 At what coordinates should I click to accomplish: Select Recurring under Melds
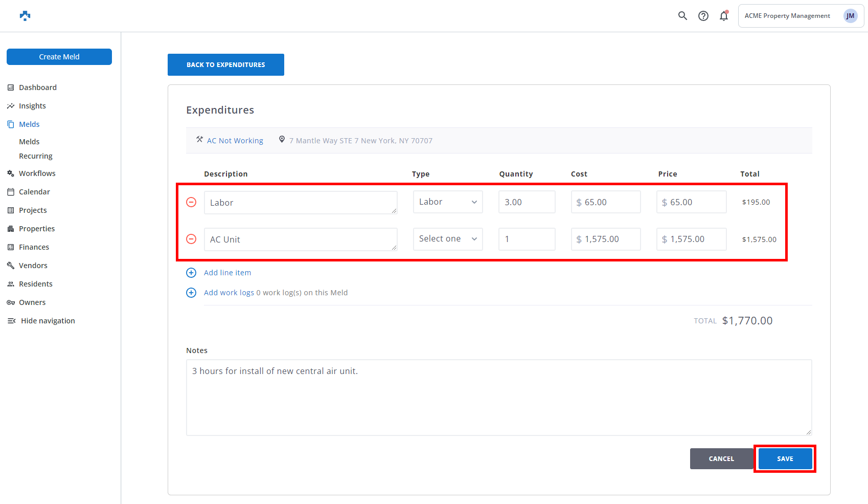tap(36, 156)
